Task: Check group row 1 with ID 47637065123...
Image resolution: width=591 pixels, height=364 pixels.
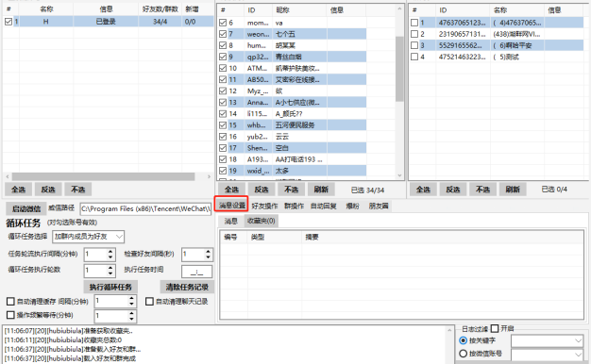Action: (414, 23)
